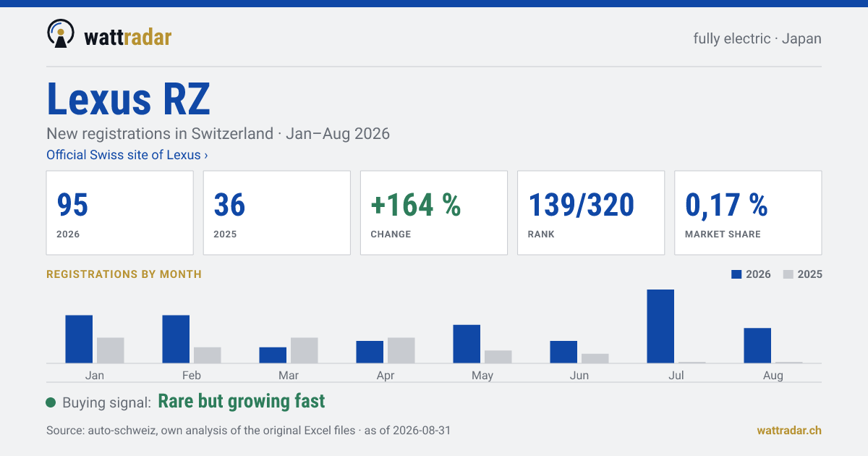Screen dimensions: 868x456
Task: Click the gray 2025 bar for Jan
Action: click(111, 350)
